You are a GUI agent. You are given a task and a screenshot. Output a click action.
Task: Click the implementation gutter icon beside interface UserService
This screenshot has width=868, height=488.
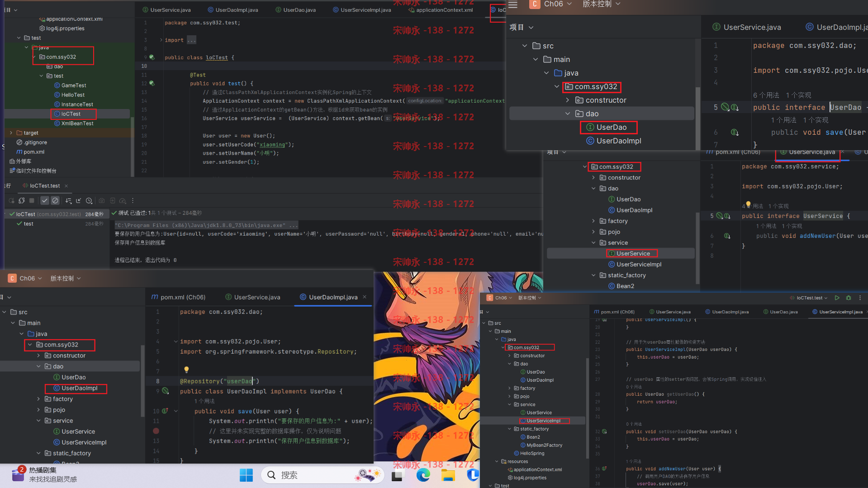727,216
